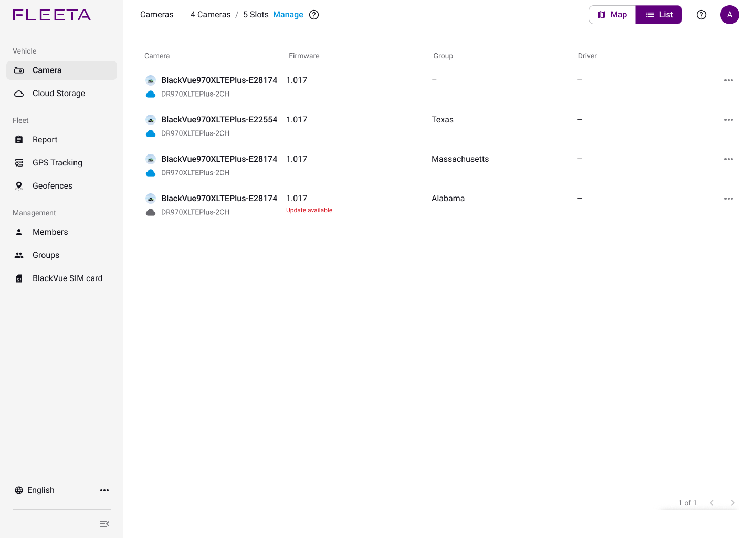Click the Report clipboard icon
The image size is (756, 538).
click(19, 140)
